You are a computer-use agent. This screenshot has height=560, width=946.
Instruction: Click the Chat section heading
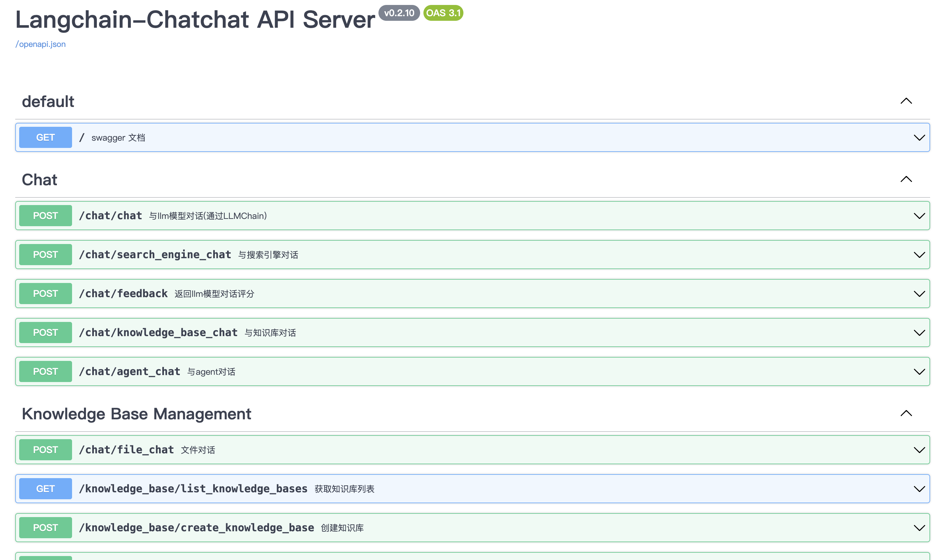(x=40, y=180)
